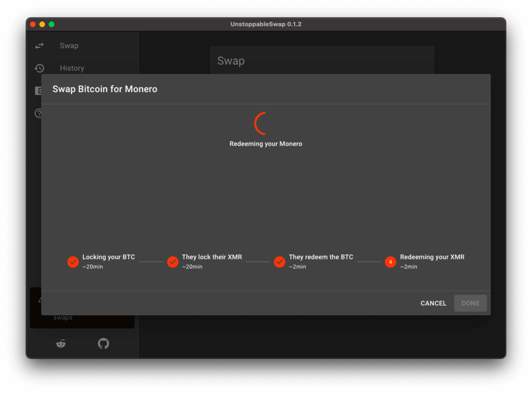Click the 'Redeeming your XMR' step label

point(432,257)
